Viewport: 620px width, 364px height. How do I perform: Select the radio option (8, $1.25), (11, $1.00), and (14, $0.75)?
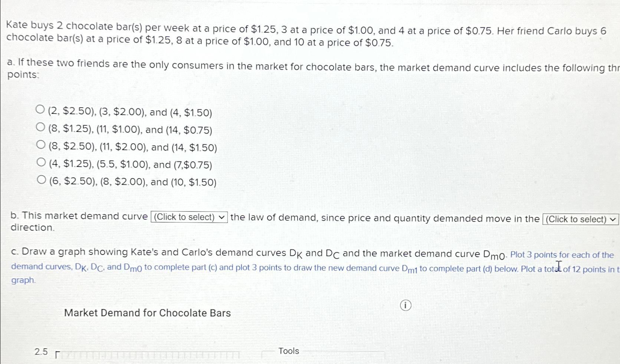coord(41,127)
